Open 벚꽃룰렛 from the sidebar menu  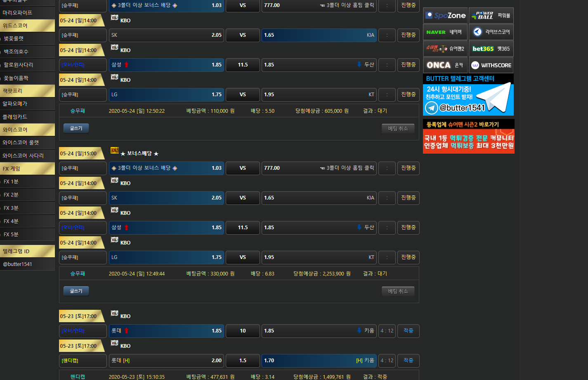click(27, 38)
